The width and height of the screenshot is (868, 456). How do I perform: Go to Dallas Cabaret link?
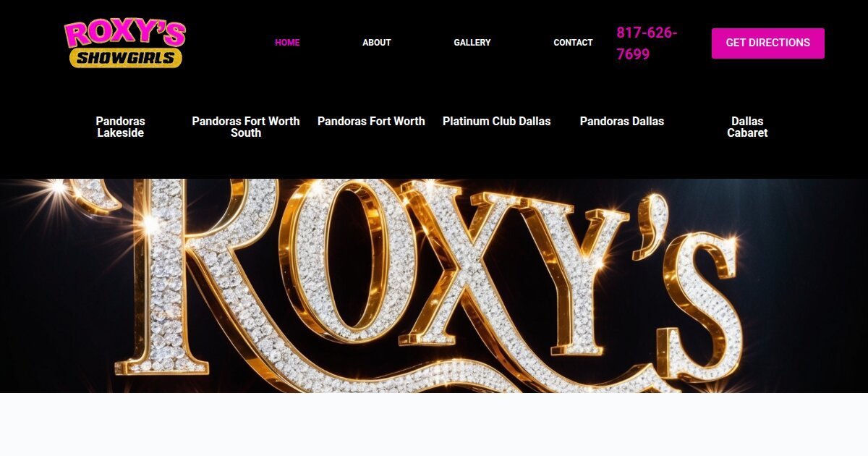[747, 127]
